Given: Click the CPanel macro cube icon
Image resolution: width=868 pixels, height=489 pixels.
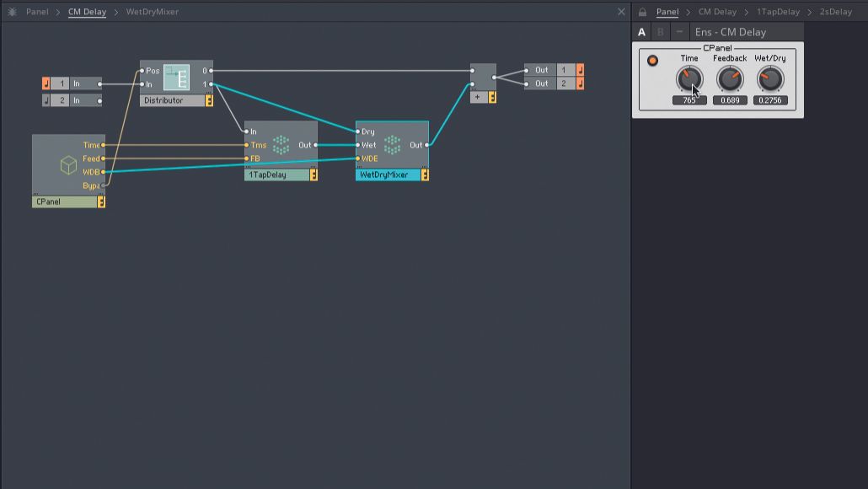Looking at the screenshot, I should [x=68, y=165].
